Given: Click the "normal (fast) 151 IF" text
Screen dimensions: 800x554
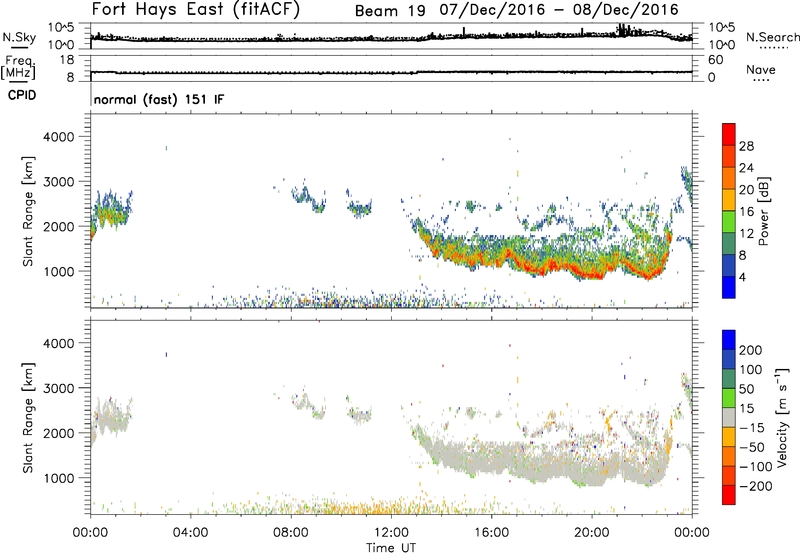Looking at the screenshot, I should point(159,99).
